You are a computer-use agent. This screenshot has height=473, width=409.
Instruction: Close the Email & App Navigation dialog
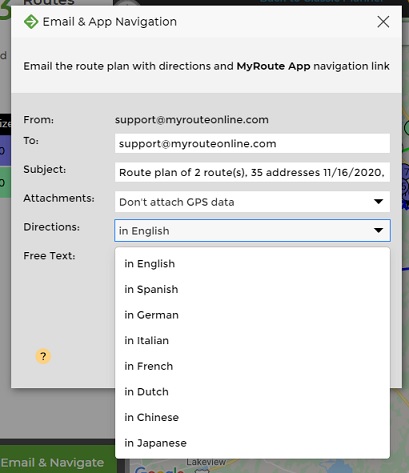tap(383, 22)
